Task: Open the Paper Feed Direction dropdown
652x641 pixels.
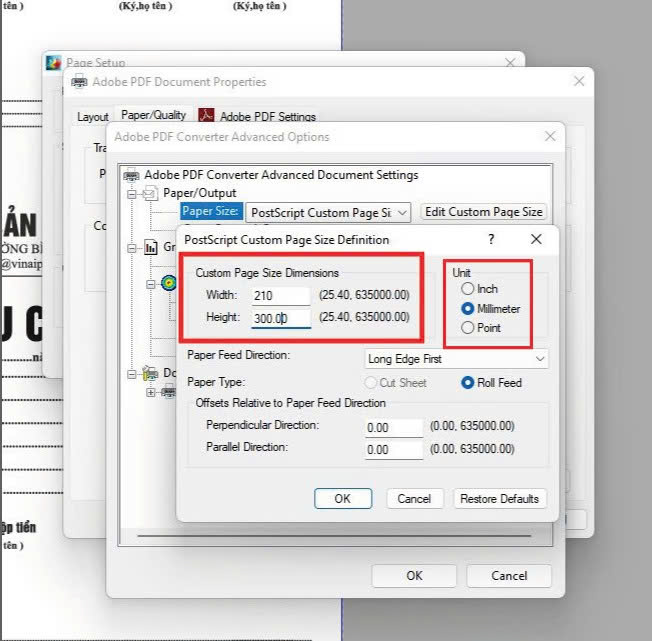Action: point(456,359)
